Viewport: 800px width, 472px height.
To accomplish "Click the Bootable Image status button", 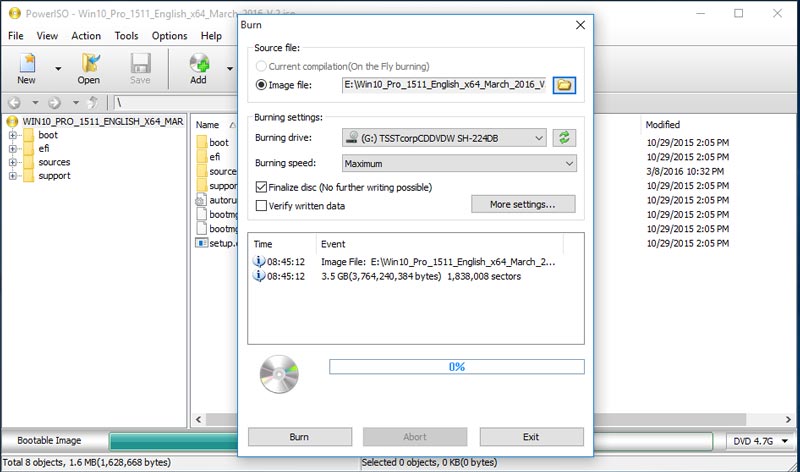I will coord(49,440).
